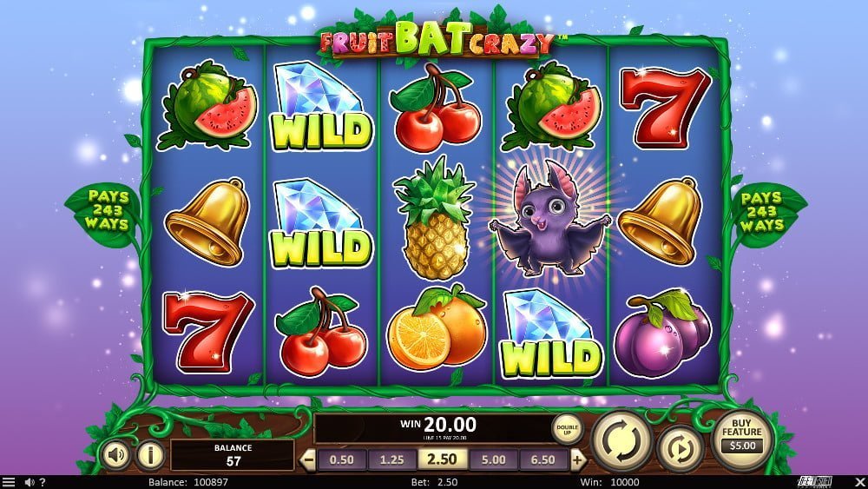Click Buy Feature for $5.00

click(742, 440)
